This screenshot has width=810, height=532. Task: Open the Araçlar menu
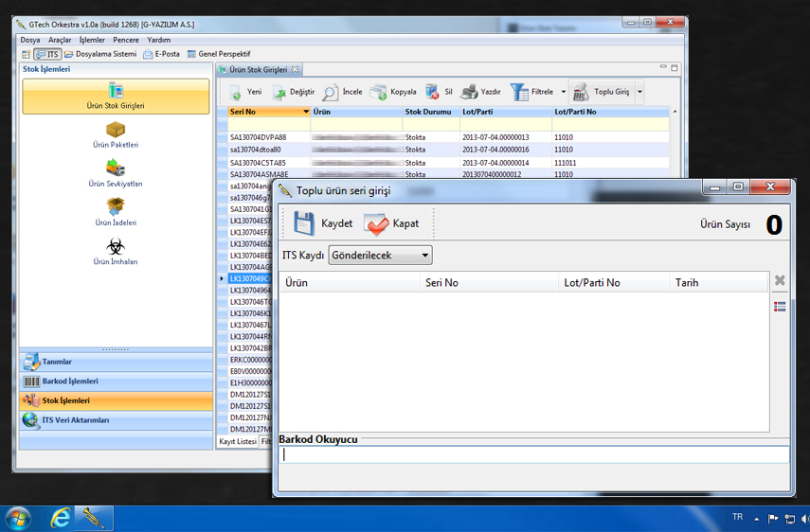60,40
